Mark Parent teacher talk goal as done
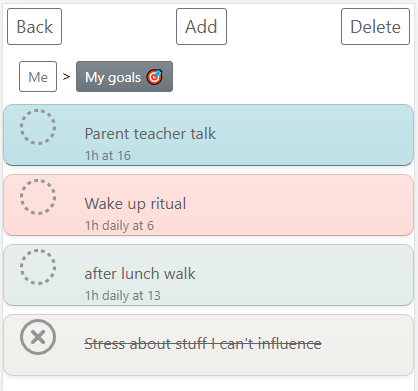 [x=38, y=127]
